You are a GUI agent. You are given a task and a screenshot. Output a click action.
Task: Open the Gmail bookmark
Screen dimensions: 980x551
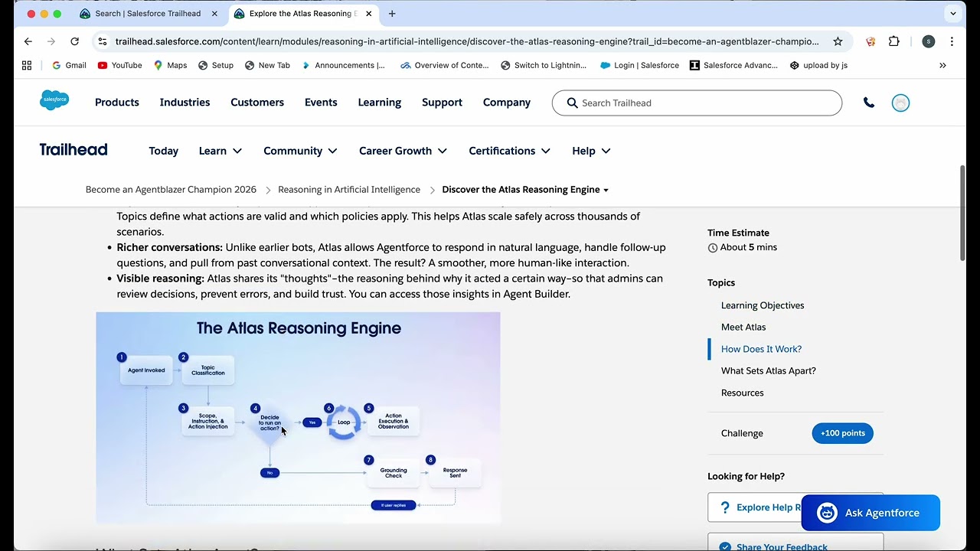pyautogui.click(x=69, y=65)
